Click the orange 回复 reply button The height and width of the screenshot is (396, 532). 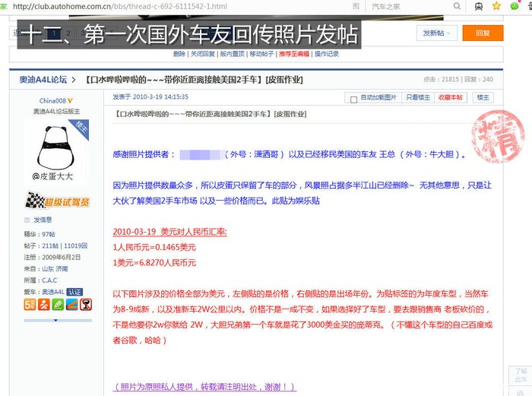click(483, 33)
